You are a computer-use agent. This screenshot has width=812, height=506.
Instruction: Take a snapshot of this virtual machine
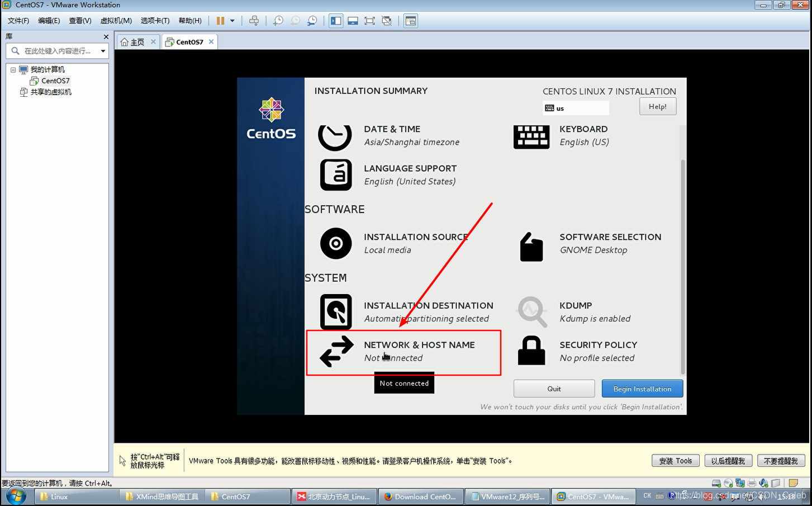click(x=278, y=21)
